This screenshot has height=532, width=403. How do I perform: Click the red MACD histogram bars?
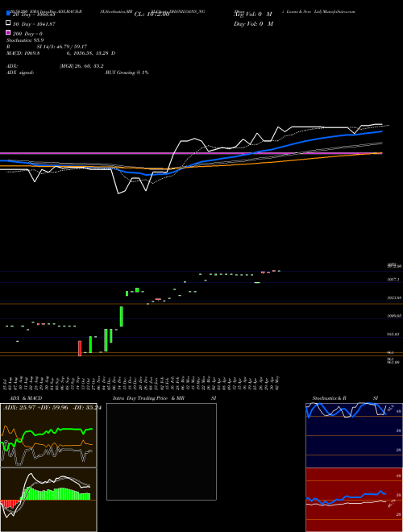click(9, 504)
